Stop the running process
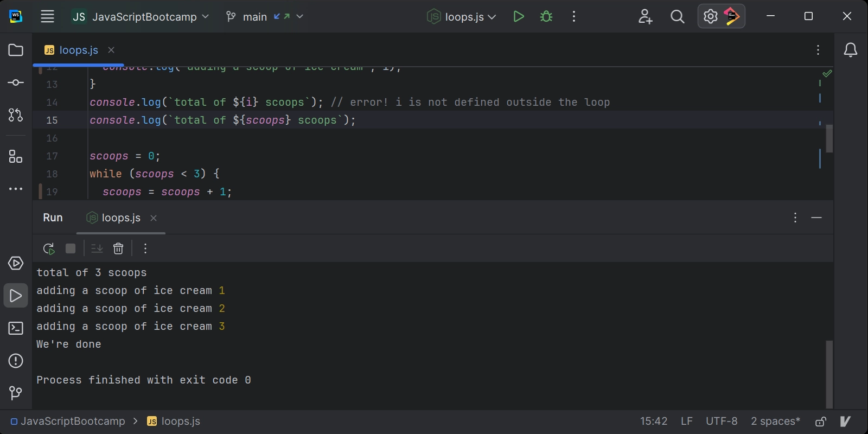 [x=71, y=248]
